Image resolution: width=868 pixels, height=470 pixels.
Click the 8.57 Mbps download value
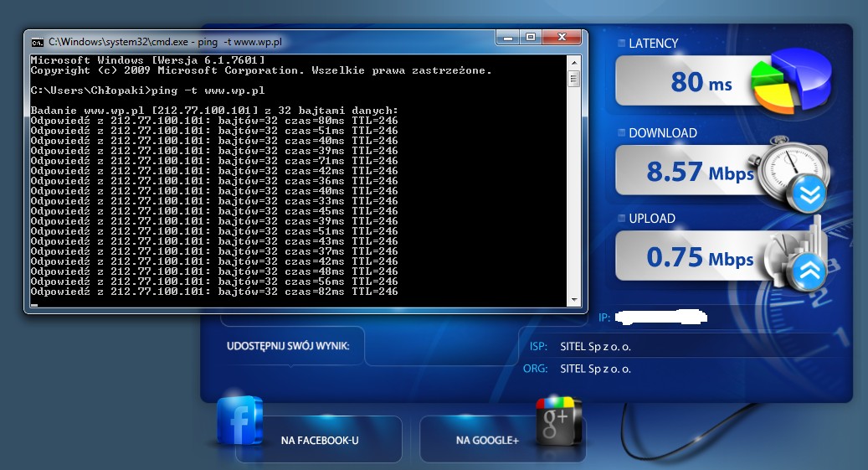(701, 171)
